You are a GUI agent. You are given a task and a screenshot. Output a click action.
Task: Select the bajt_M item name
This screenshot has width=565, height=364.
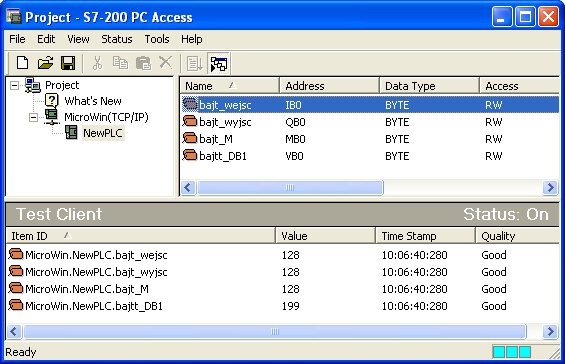point(216,139)
